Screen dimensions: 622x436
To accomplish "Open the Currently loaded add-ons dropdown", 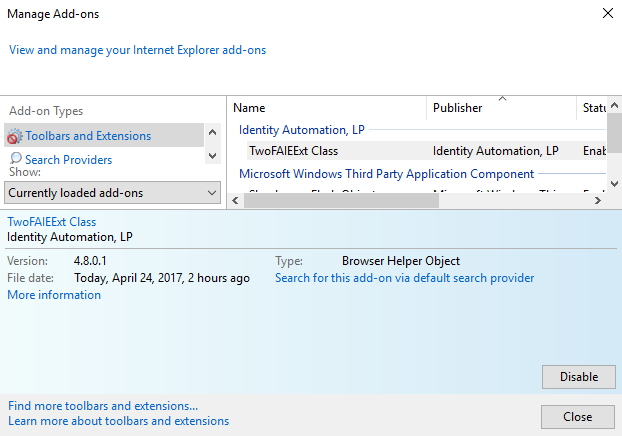I will click(x=112, y=193).
